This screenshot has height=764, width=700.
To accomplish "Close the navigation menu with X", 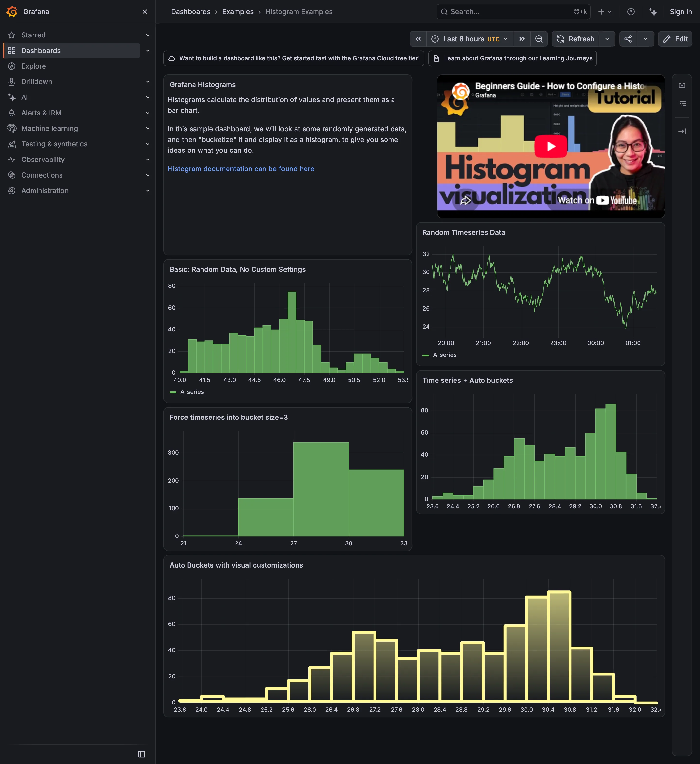I will (x=145, y=12).
